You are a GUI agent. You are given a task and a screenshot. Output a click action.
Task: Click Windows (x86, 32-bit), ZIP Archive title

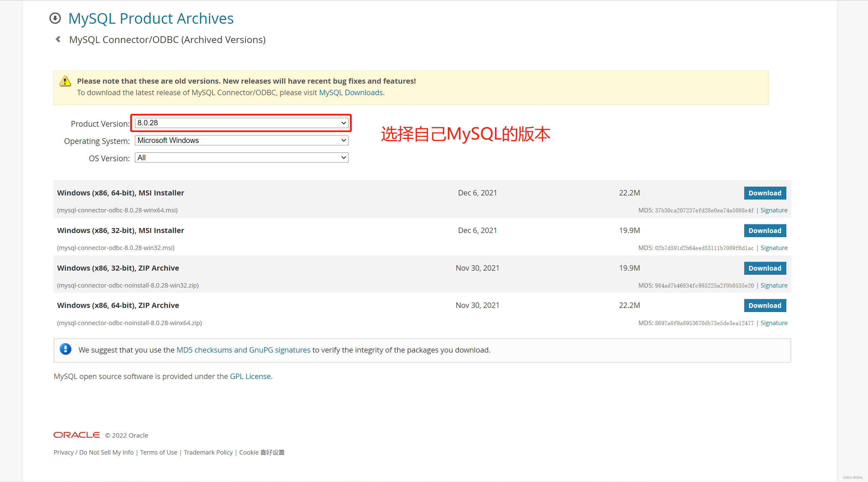pos(118,268)
